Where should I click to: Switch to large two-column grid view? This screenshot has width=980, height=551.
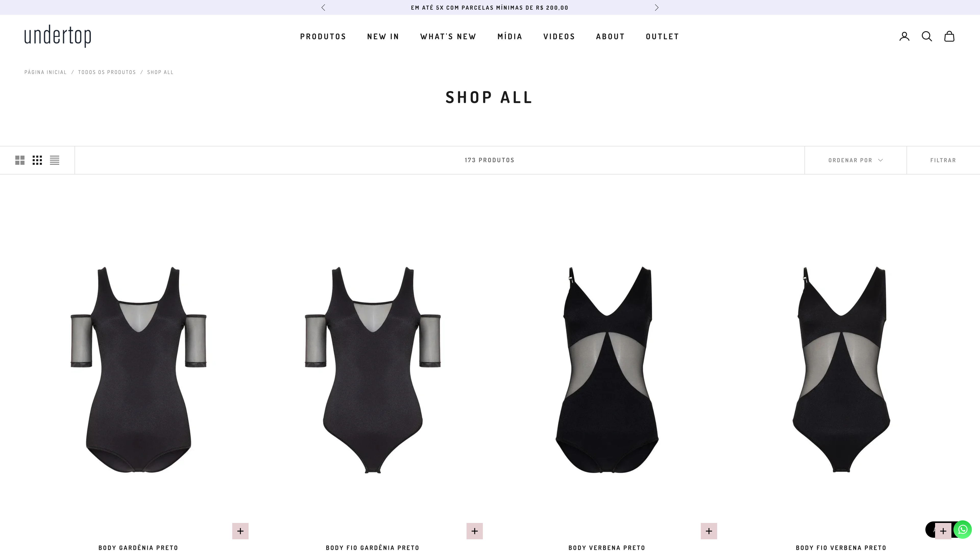(x=20, y=160)
